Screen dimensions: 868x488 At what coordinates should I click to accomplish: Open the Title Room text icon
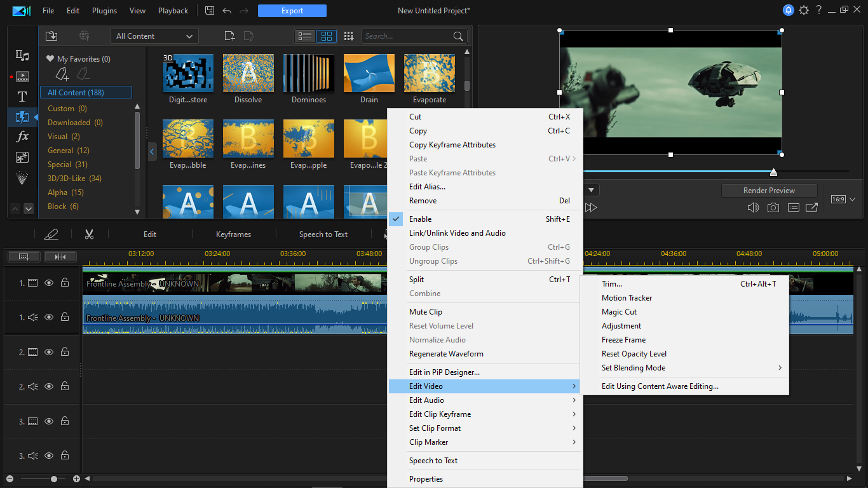[x=22, y=97]
